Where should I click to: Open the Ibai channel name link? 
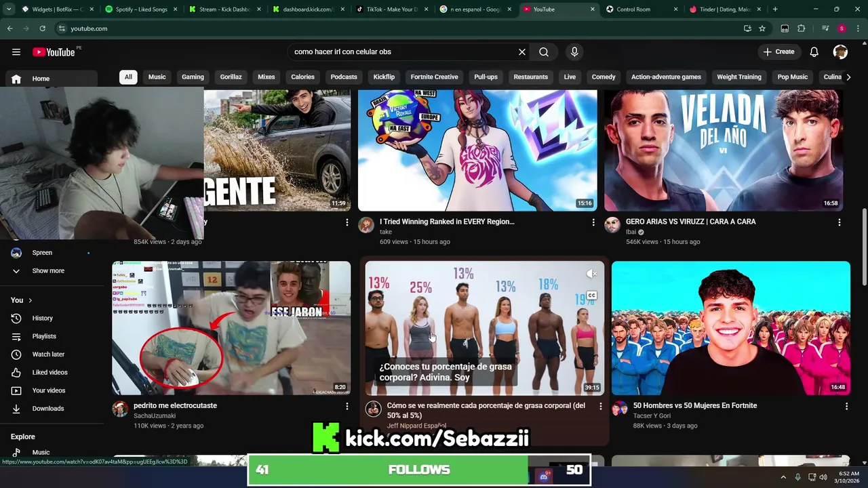pyautogui.click(x=631, y=232)
